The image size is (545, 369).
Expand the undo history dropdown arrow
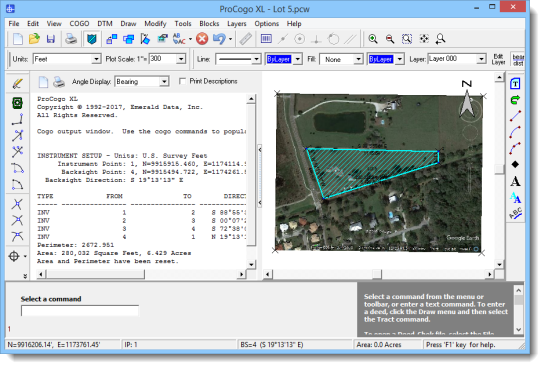point(230,39)
